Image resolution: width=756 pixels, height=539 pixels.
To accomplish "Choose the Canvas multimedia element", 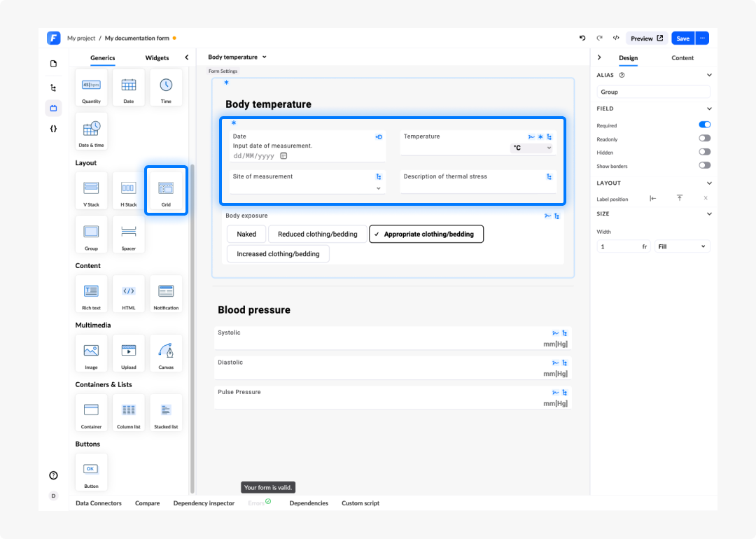I will pyautogui.click(x=166, y=353).
